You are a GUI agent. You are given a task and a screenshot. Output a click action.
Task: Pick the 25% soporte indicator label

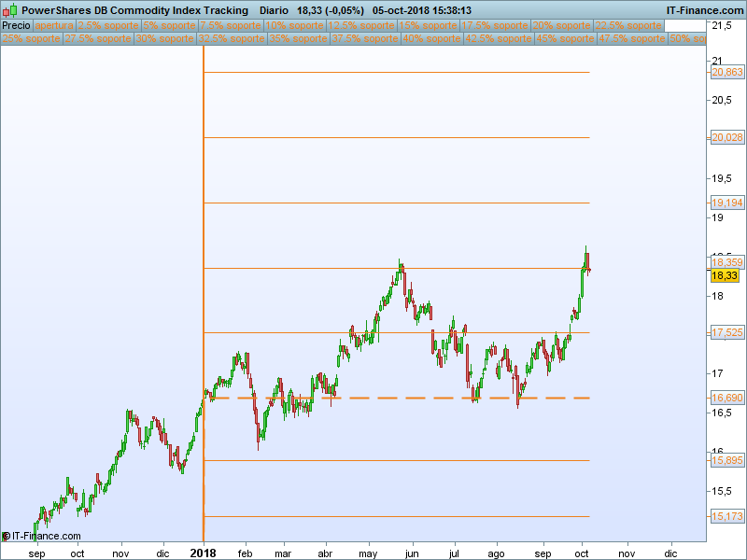pos(32,38)
